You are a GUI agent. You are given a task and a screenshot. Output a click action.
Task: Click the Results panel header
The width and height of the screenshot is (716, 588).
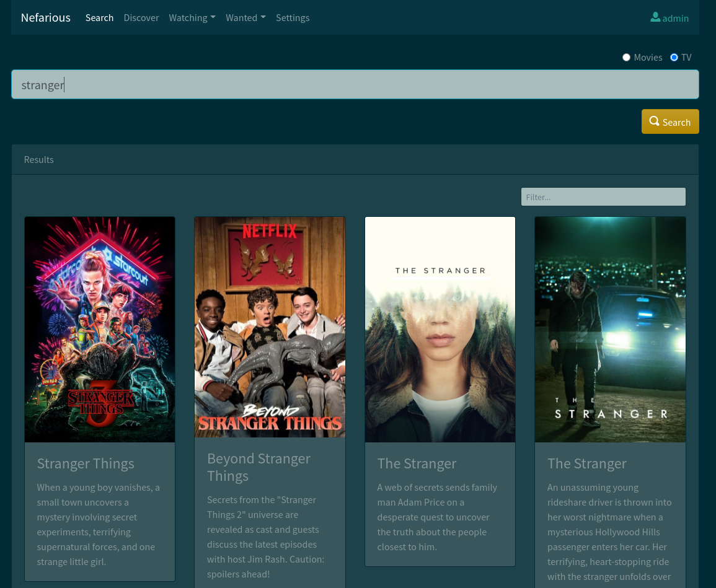coord(355,160)
